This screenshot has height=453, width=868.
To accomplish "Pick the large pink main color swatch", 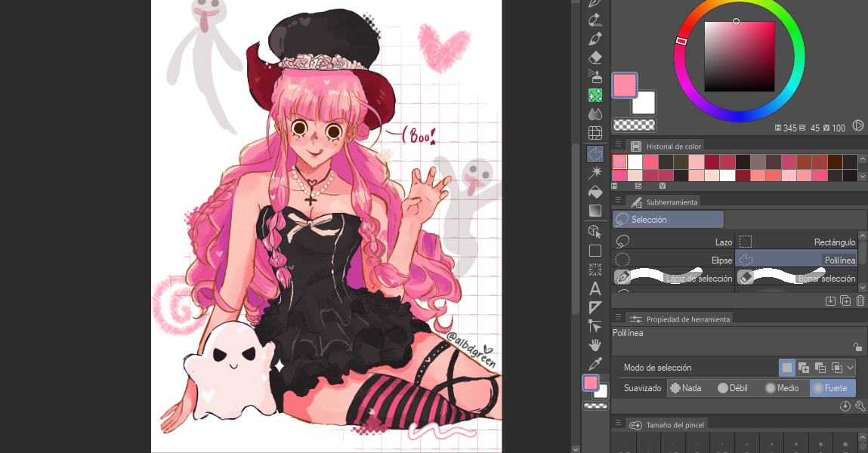I will (x=625, y=85).
